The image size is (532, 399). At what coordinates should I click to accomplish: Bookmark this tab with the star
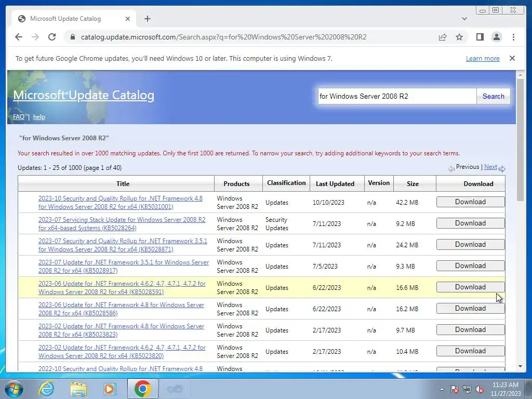459,37
